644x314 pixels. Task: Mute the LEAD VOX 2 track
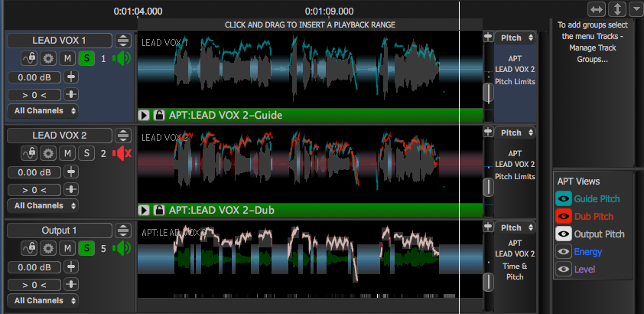[x=67, y=153]
